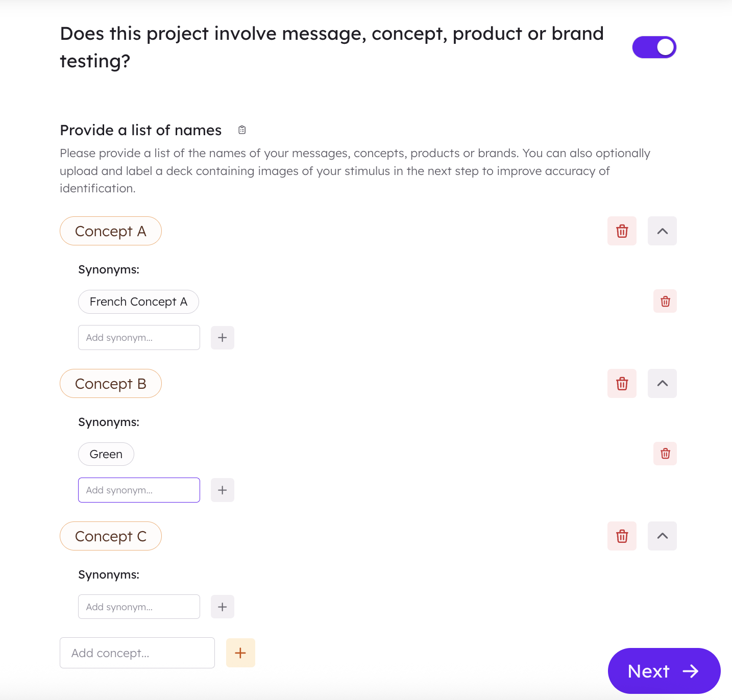Add synonym plus button for Concept A
The image size is (732, 700).
tap(223, 338)
